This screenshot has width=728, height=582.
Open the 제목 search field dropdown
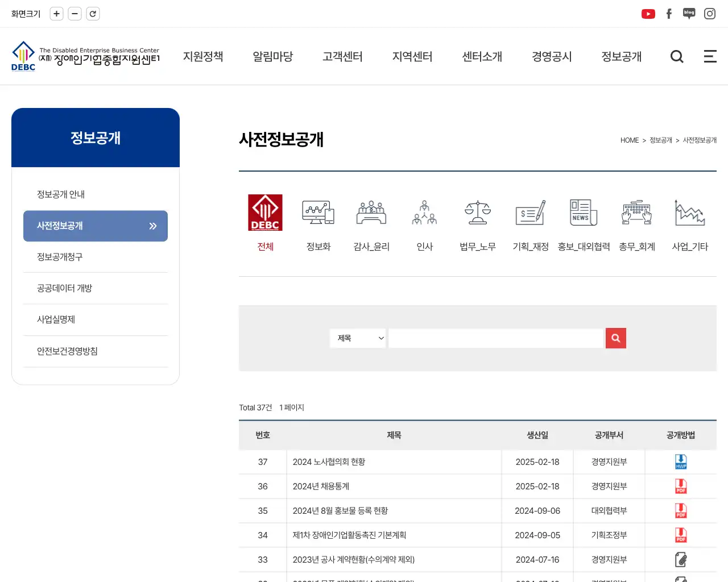pos(358,338)
